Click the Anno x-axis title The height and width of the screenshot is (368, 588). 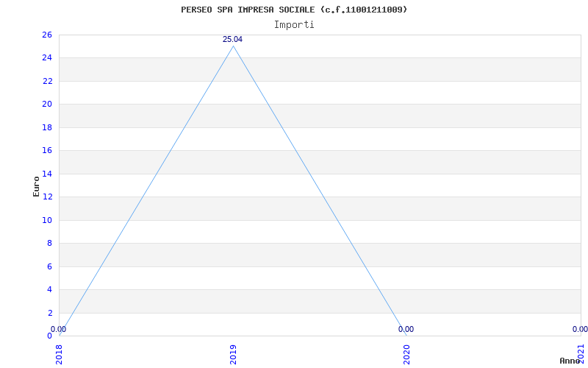570,361
